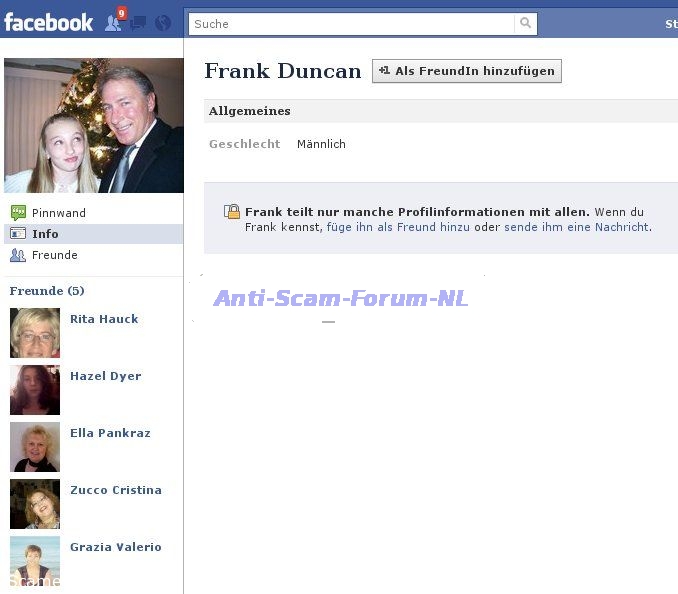The width and height of the screenshot is (678, 594).
Task: Click the Pinnwand sidebar icon
Action: 17,213
